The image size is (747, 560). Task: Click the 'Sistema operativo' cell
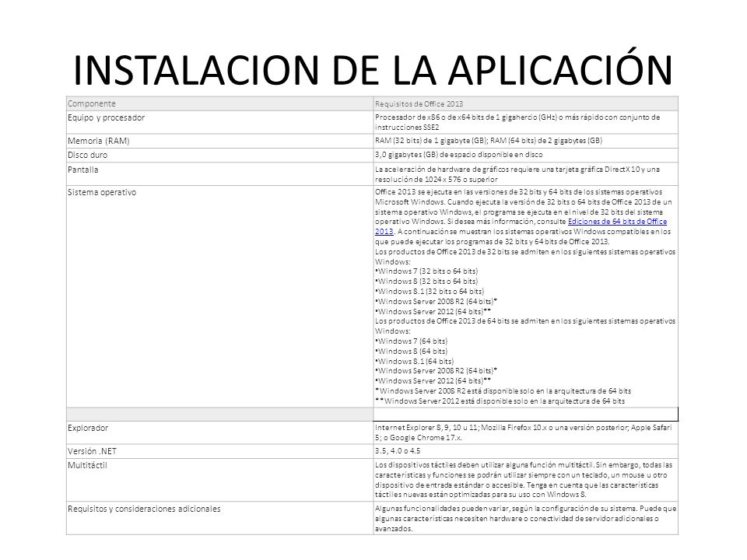tap(219, 296)
